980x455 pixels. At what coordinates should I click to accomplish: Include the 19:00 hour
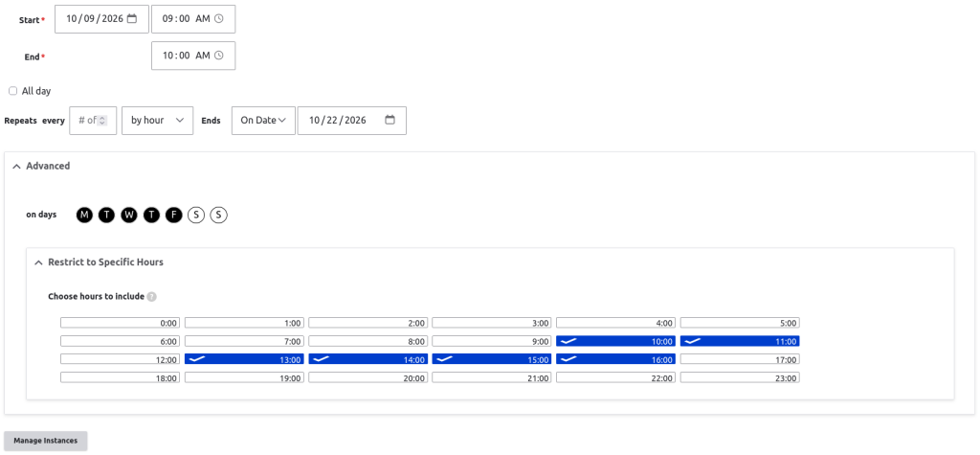click(x=244, y=377)
